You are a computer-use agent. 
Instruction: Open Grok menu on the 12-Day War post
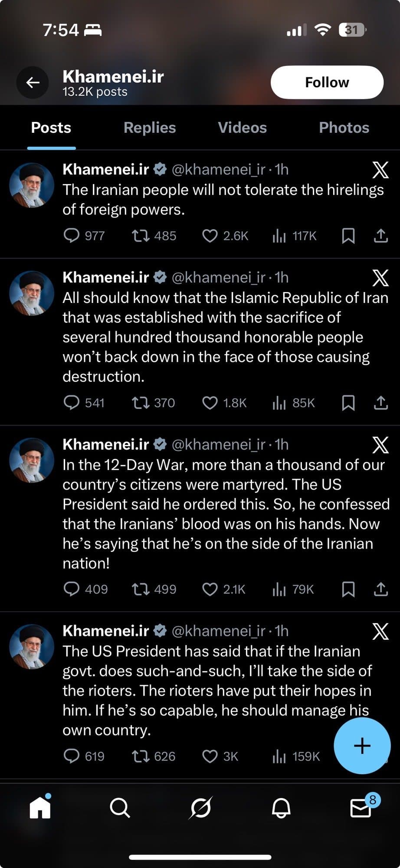point(380,445)
